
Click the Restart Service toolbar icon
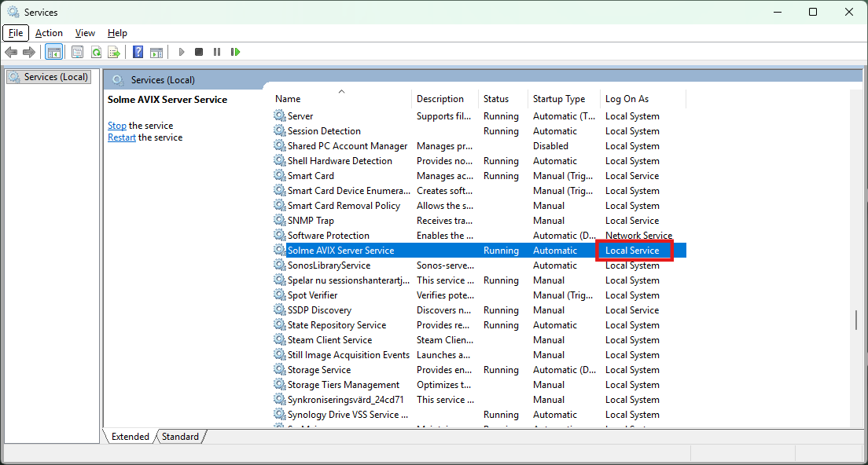[x=235, y=52]
